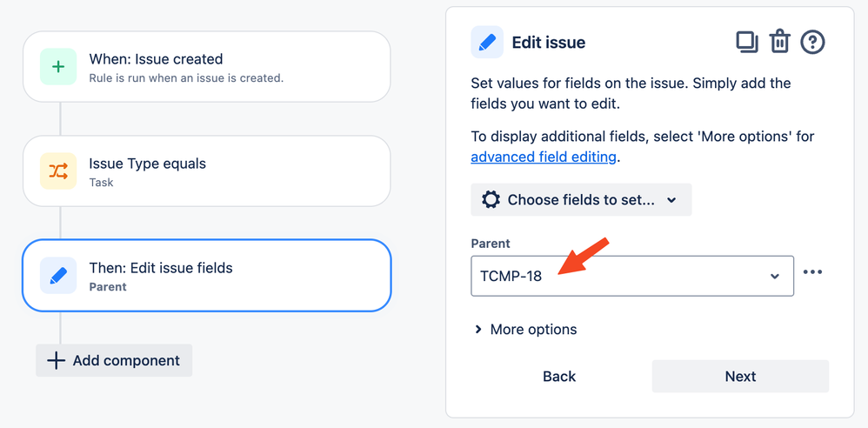Open the Choose fields to set dropdown

coord(581,200)
